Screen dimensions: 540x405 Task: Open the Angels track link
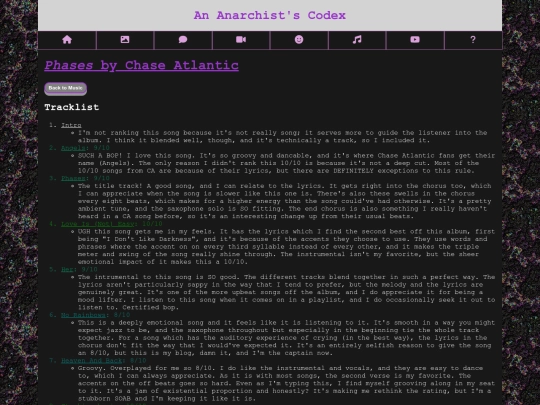73,148
